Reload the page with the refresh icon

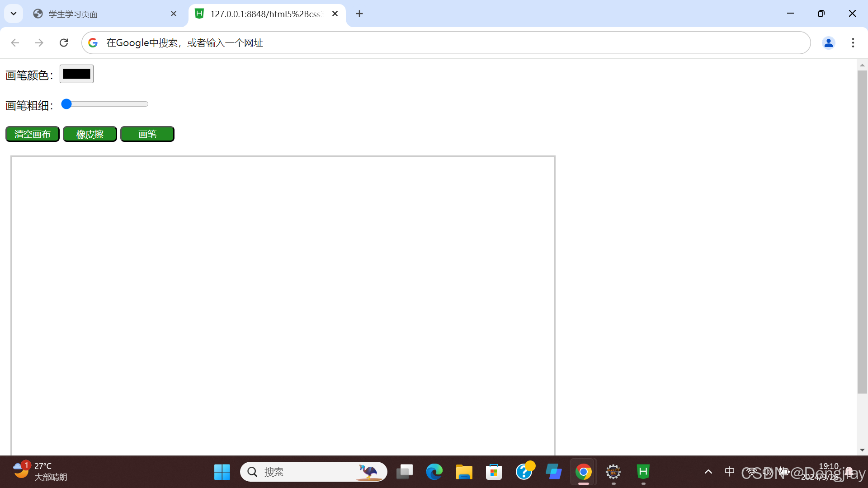point(64,42)
